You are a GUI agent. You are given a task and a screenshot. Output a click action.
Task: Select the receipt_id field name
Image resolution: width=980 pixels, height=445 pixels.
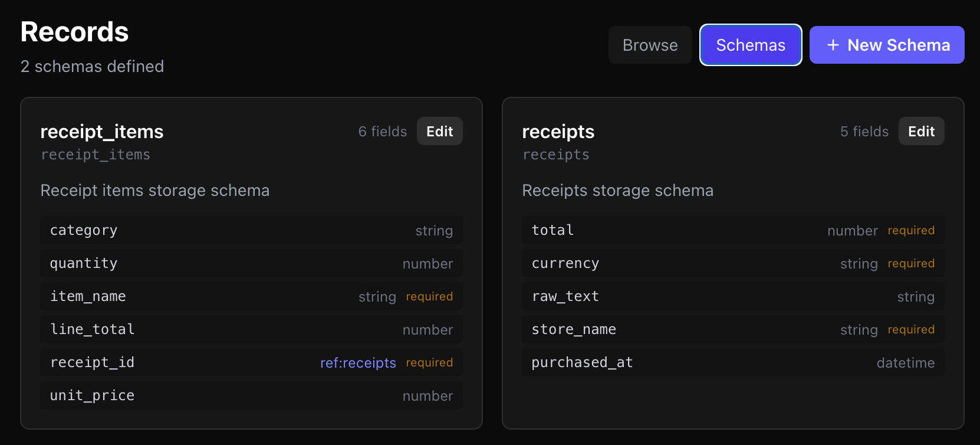point(92,362)
